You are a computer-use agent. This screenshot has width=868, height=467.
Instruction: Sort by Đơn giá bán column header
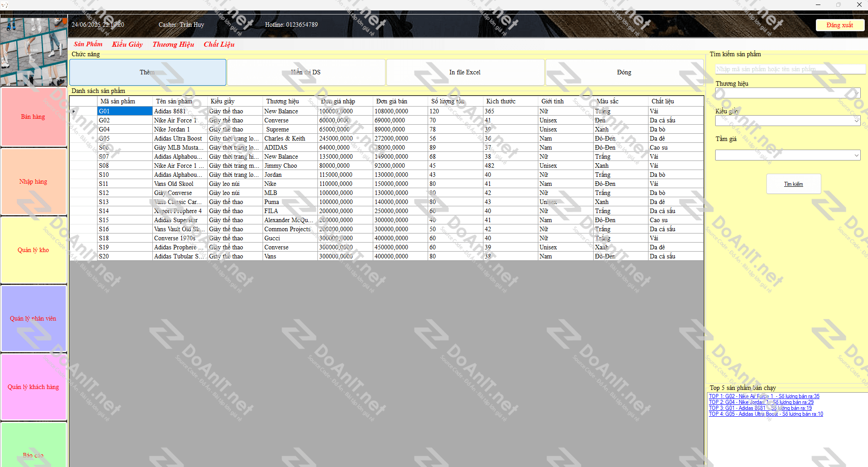tap(400, 101)
